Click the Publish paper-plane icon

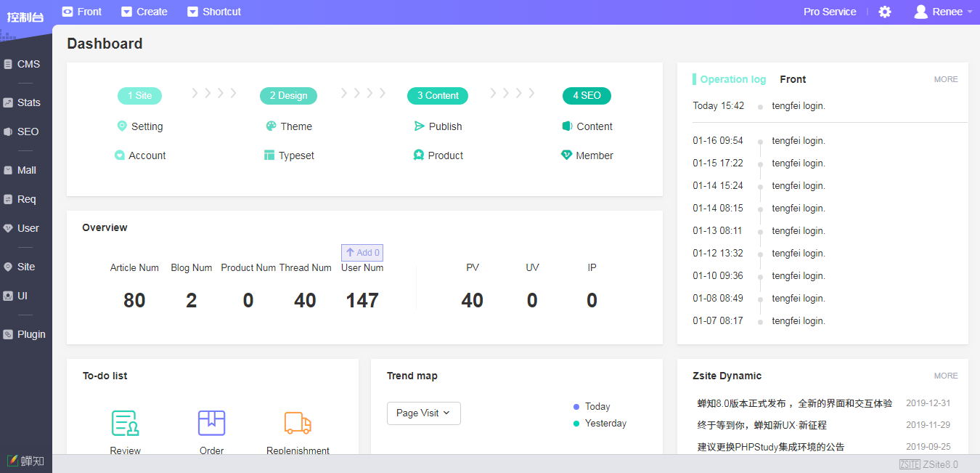(419, 126)
